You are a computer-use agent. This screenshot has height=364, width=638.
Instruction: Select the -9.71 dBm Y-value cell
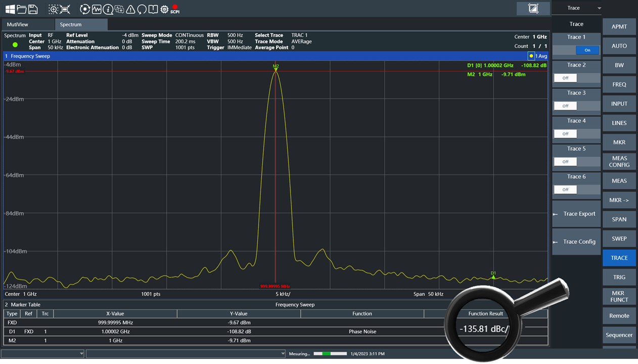(x=239, y=341)
